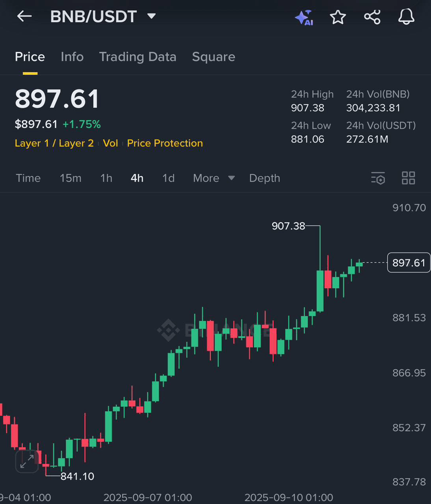
Task: Select the 15m chart interval
Action: click(x=70, y=178)
